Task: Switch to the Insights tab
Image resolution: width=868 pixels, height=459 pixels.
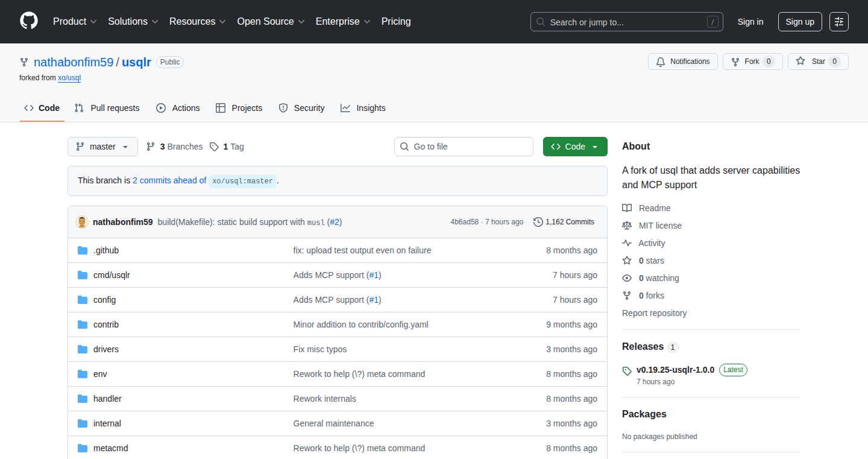Action: click(x=363, y=108)
